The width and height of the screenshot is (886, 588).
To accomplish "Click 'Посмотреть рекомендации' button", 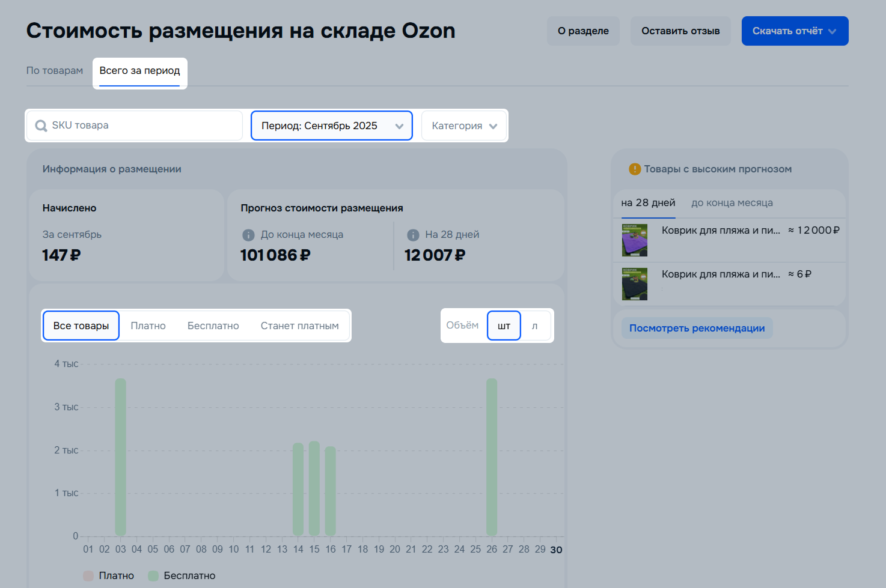I will 697,328.
